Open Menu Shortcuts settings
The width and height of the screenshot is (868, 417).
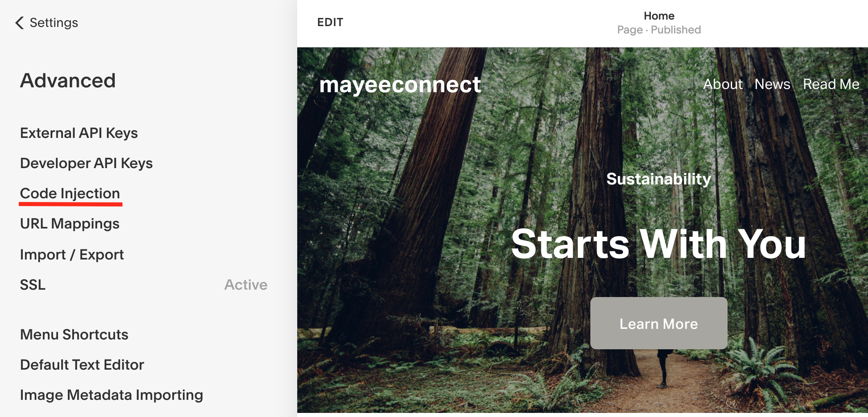tap(74, 335)
